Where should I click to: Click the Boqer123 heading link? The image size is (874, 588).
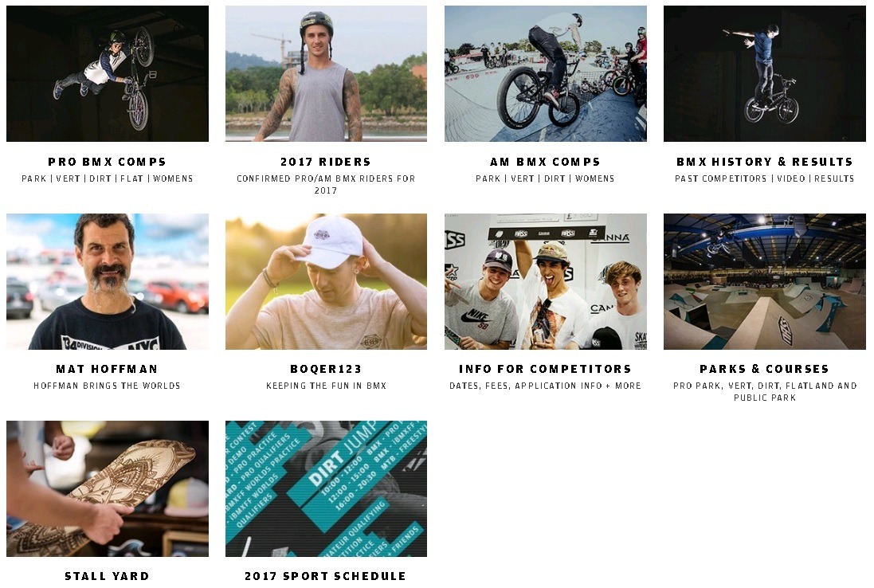tap(326, 369)
